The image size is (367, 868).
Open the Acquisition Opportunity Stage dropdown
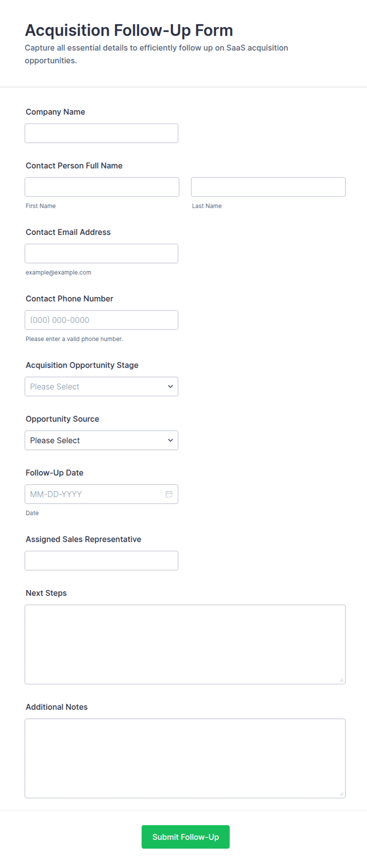pyautogui.click(x=101, y=386)
